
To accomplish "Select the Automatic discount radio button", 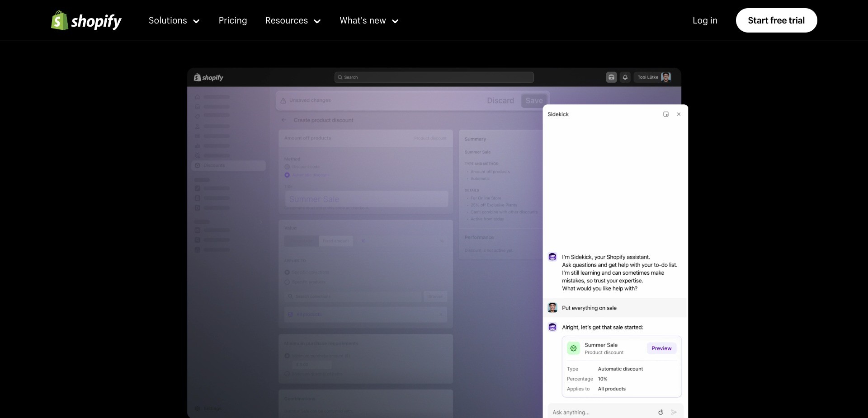I will pos(287,175).
